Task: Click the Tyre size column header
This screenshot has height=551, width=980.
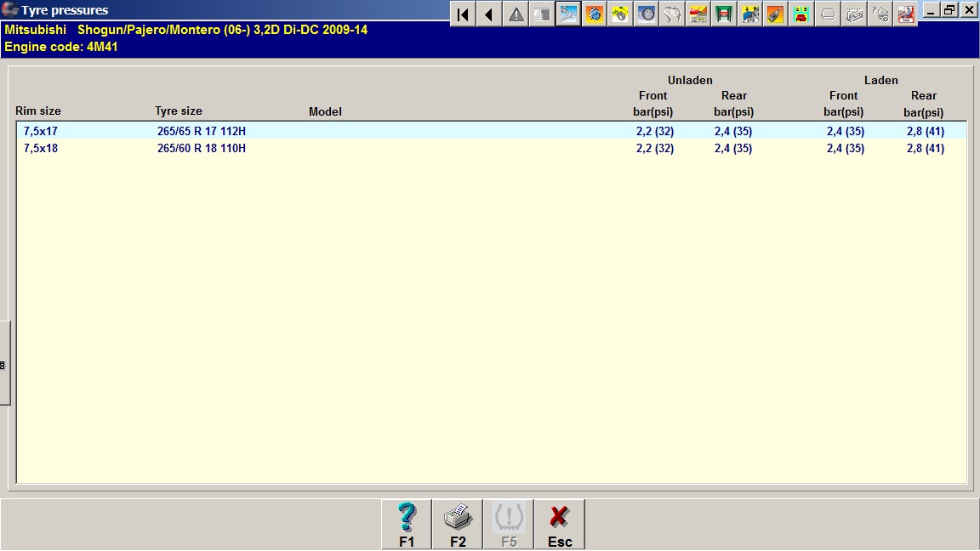Action: [x=179, y=111]
